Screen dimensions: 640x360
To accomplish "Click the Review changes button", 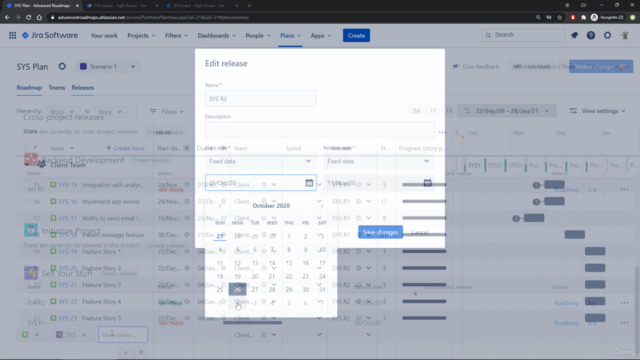I will pos(601,67).
